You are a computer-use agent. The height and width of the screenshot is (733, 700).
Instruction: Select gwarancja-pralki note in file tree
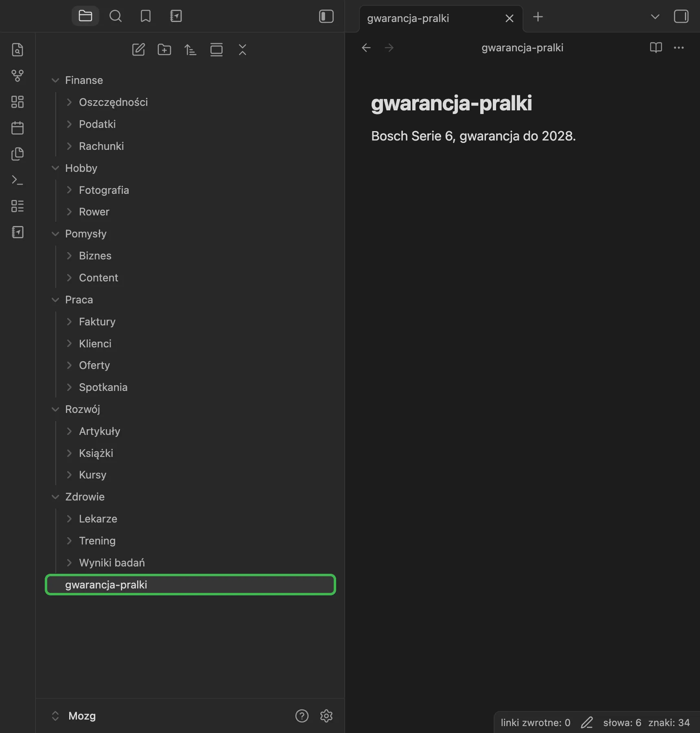tap(190, 585)
